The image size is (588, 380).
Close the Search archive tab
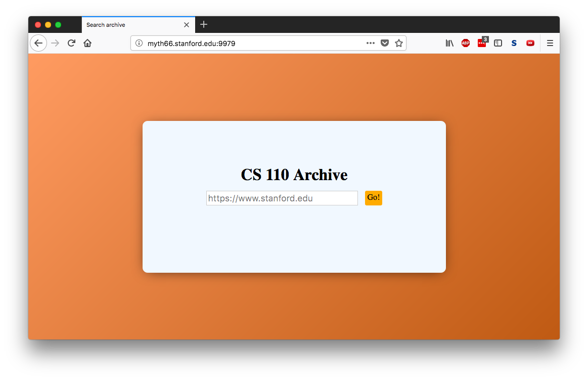point(187,25)
